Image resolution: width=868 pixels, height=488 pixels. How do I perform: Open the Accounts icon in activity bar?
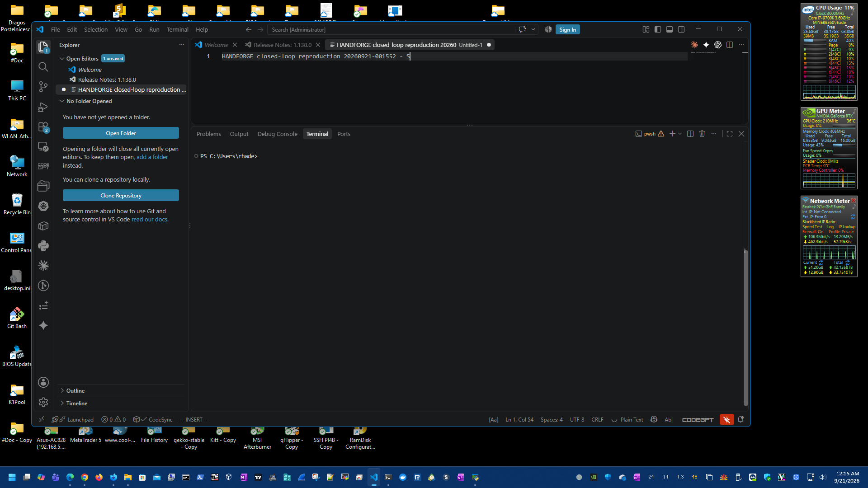pos(43,382)
